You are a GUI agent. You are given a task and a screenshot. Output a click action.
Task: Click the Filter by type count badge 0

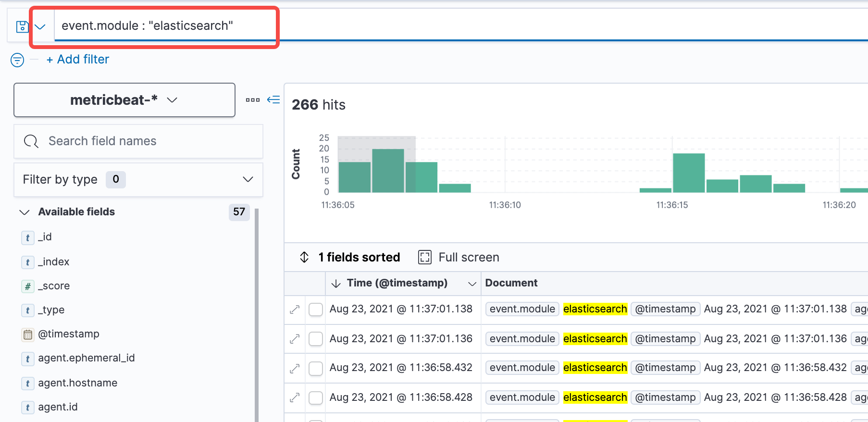(x=116, y=180)
